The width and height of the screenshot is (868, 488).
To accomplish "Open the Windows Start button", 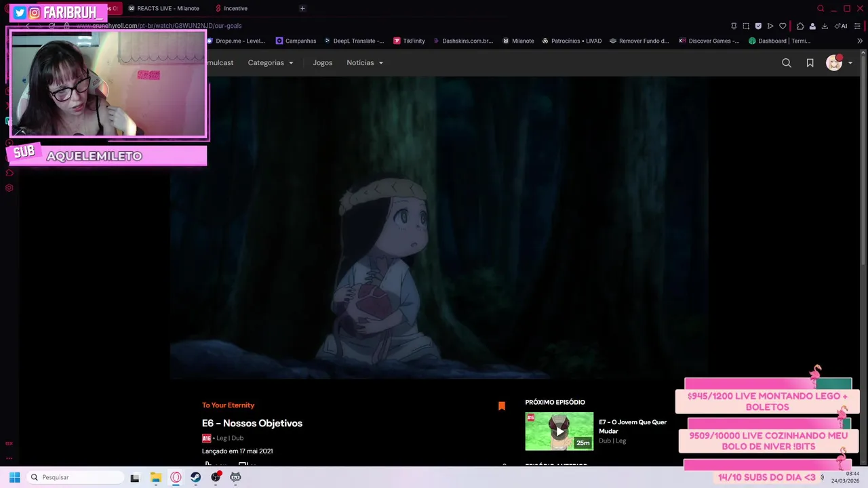I will (x=14, y=477).
